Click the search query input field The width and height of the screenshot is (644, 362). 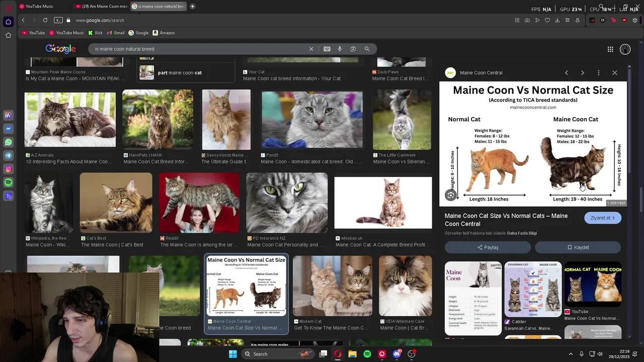(x=201, y=49)
